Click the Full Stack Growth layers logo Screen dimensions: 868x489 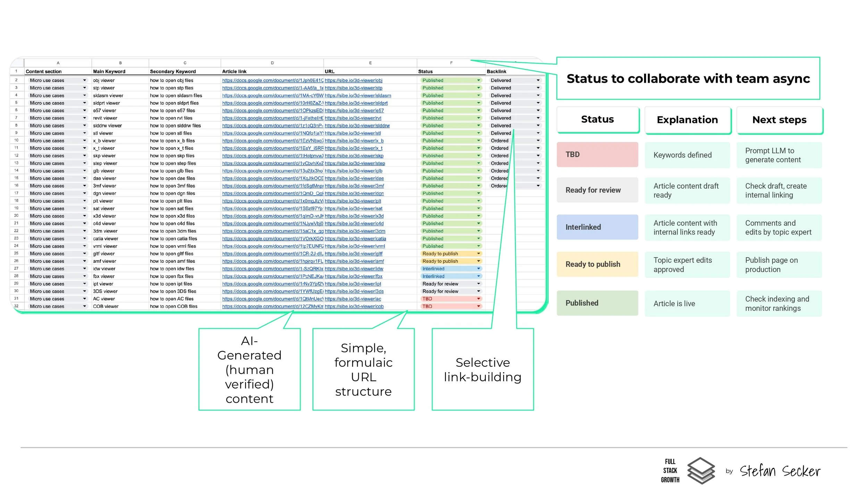(701, 471)
